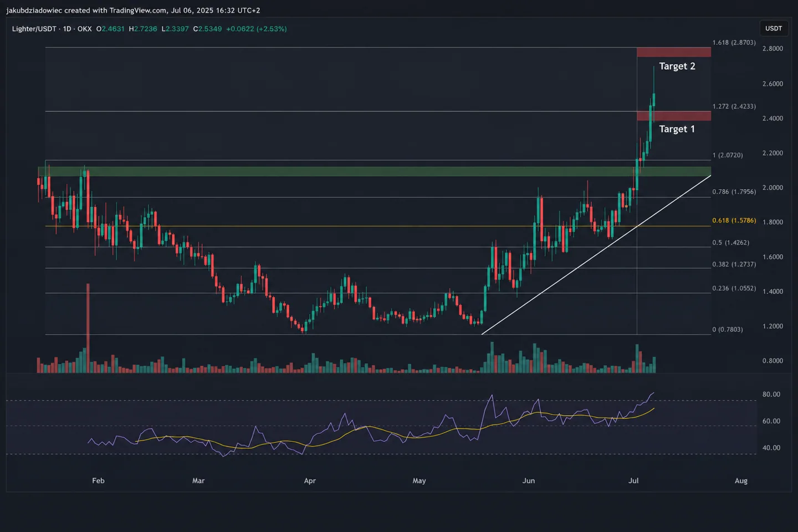The width and height of the screenshot is (798, 532).
Task: Click the 0.5 (1.4262) Fibonacci label
Action: [731, 243]
